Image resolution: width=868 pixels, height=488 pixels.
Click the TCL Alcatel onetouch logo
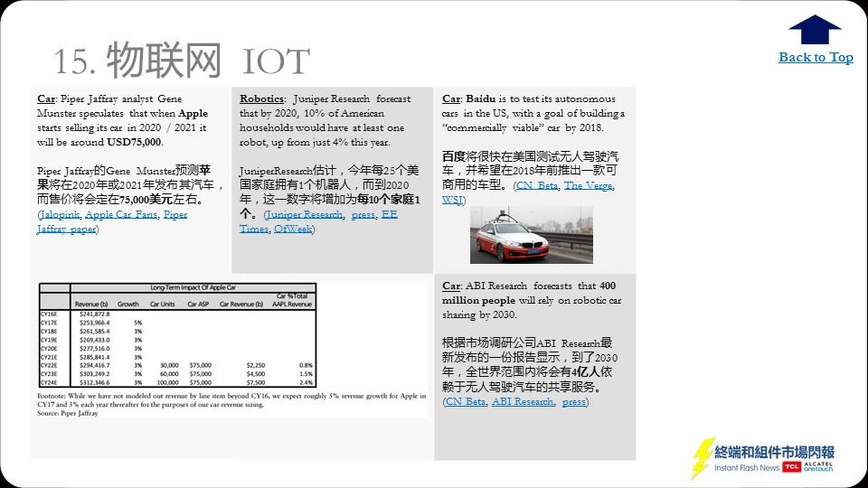click(807, 467)
